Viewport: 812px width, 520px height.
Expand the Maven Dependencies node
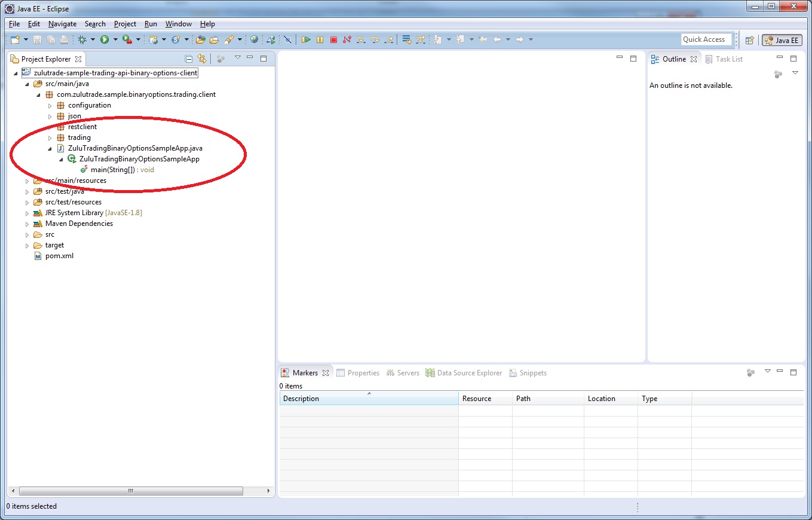point(27,224)
